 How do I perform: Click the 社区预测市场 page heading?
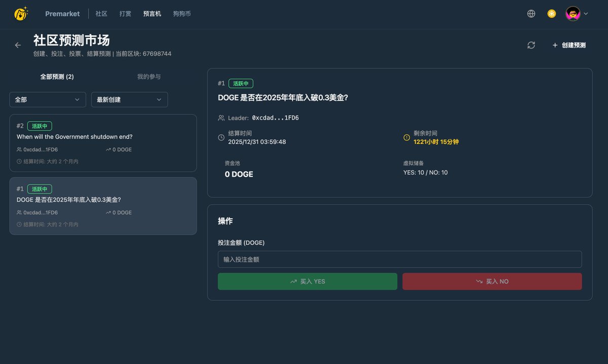tap(71, 40)
